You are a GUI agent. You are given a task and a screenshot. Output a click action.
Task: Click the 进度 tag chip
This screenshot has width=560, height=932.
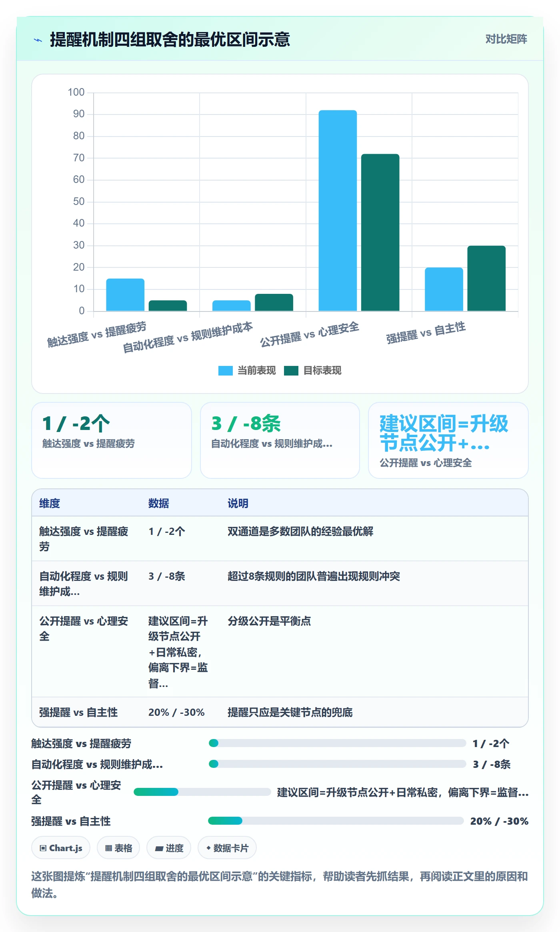point(169,848)
